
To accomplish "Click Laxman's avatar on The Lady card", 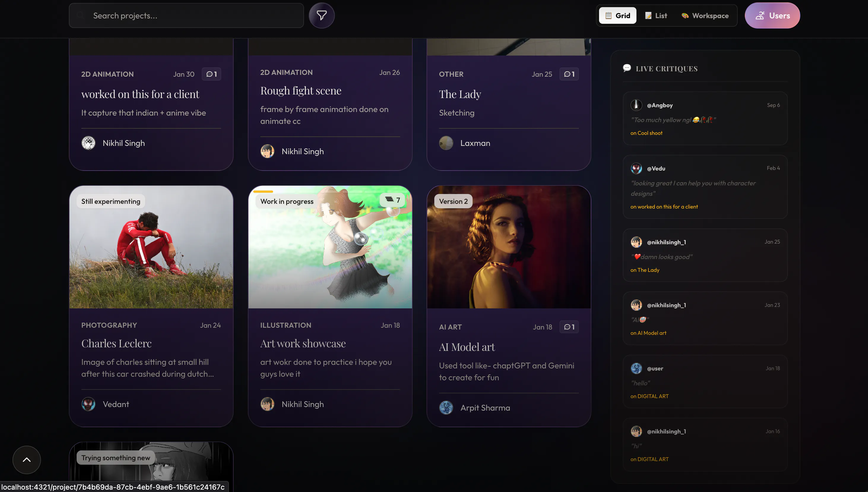I will pos(446,143).
